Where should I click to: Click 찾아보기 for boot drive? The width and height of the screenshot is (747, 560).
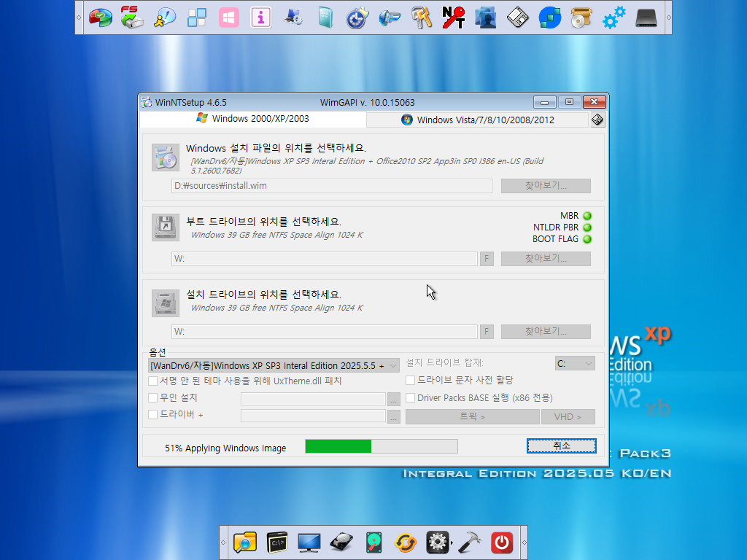(x=546, y=259)
